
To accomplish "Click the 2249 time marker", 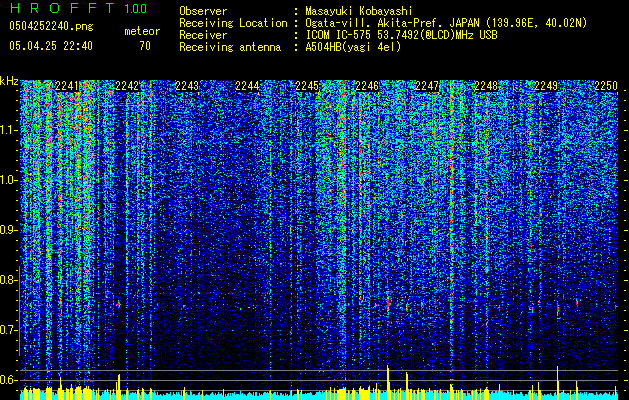I will point(546,86).
